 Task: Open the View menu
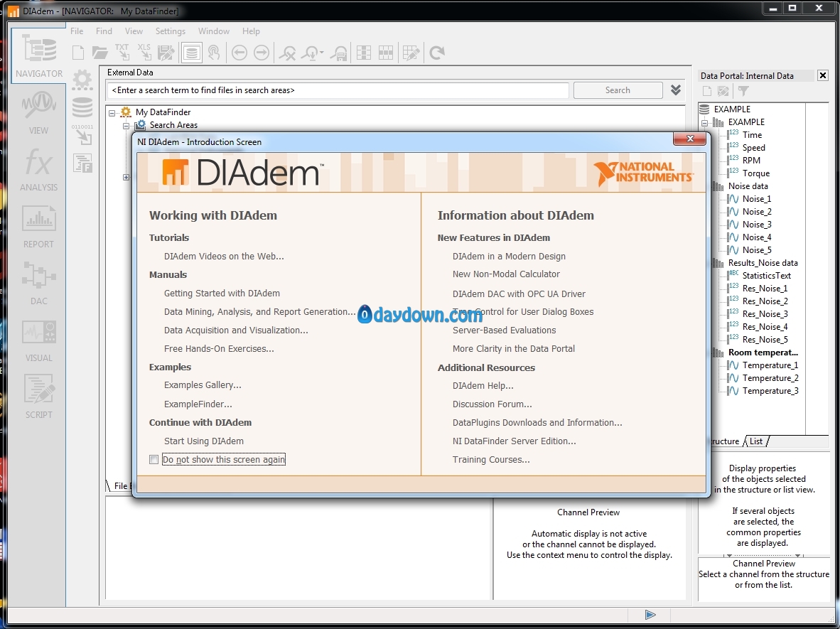[x=134, y=31]
